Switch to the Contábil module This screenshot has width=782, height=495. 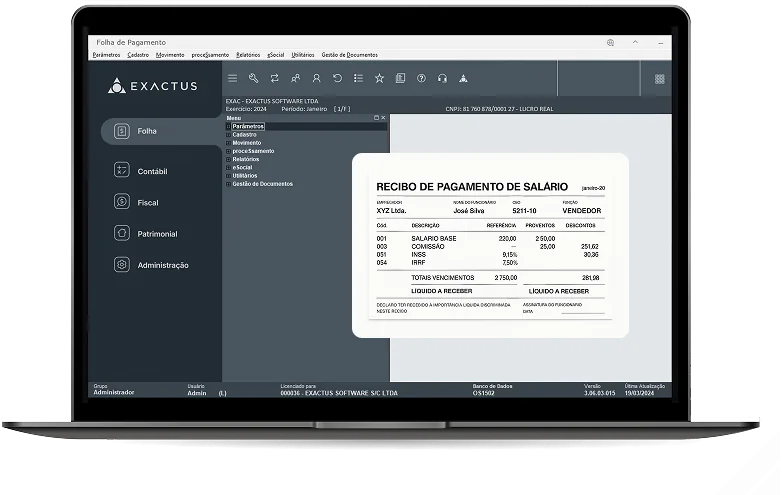click(152, 171)
